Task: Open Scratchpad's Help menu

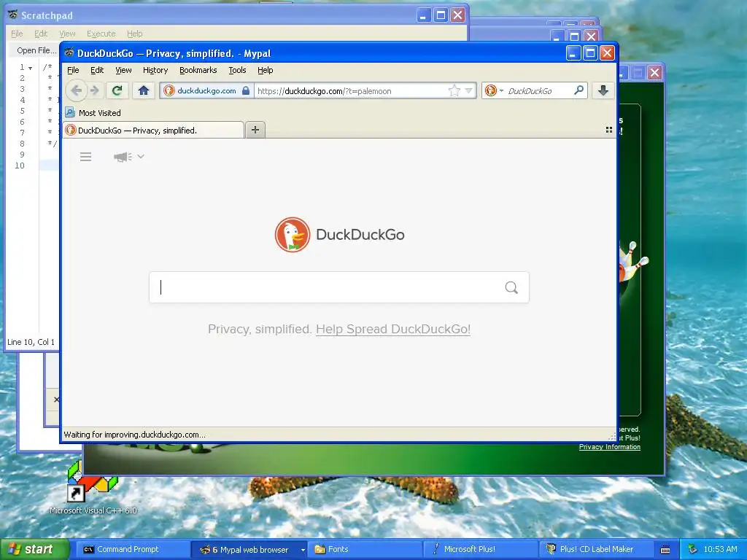Action: (x=134, y=34)
